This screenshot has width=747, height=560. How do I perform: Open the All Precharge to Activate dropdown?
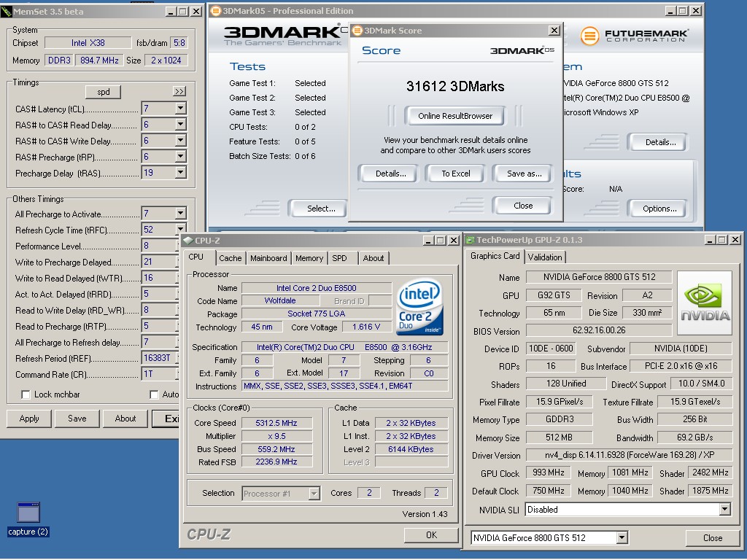click(181, 214)
